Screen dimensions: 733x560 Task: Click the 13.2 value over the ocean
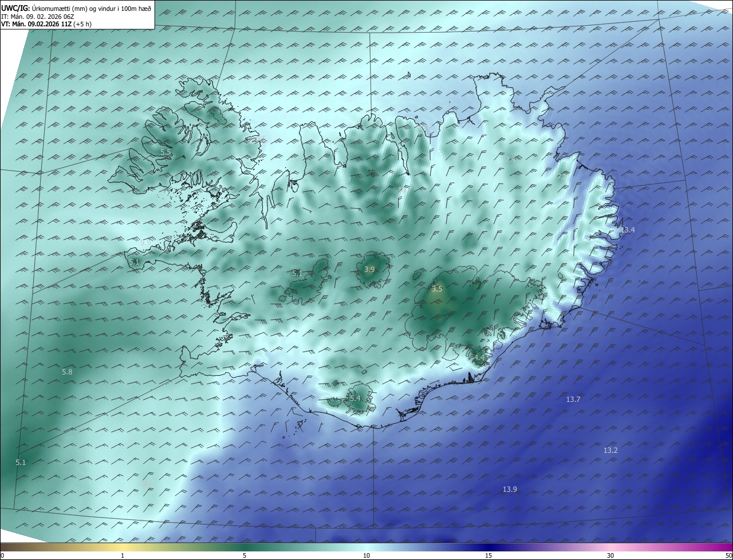click(610, 451)
